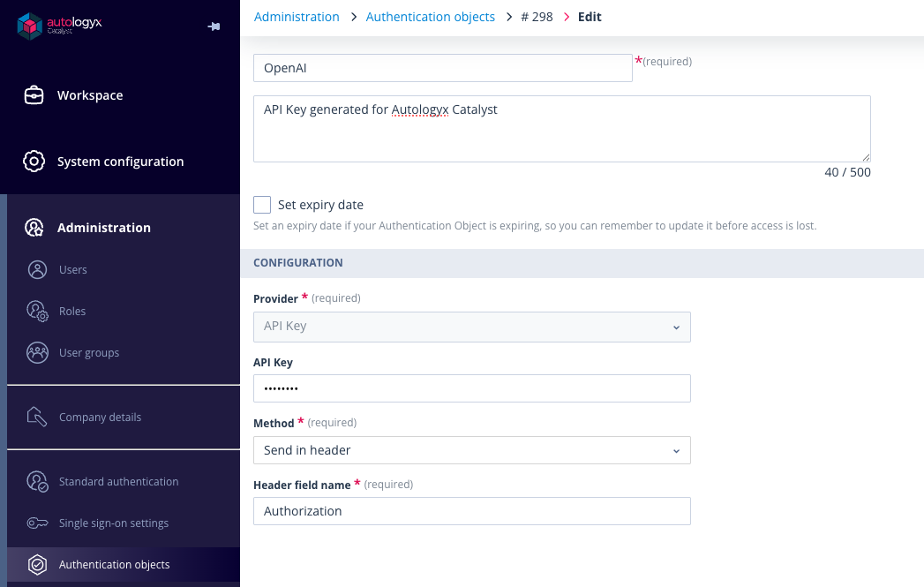Click the Administration user-star icon
This screenshot has width=924, height=587.
[34, 228]
